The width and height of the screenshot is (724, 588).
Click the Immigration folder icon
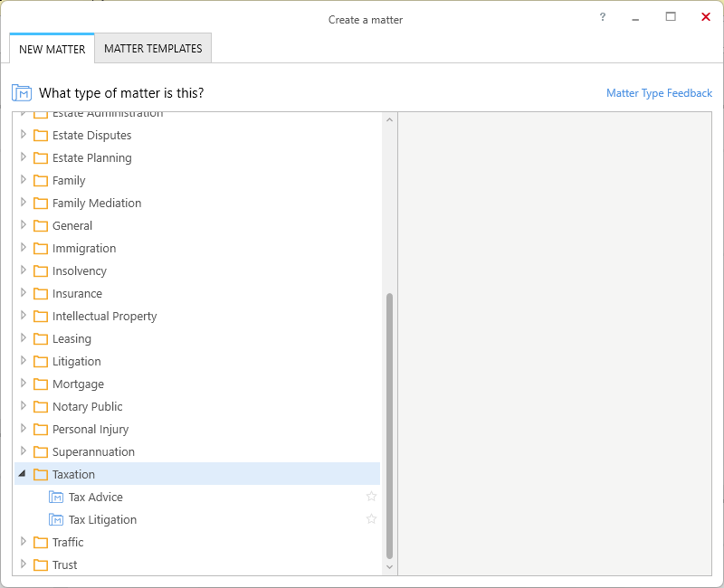[x=40, y=249]
